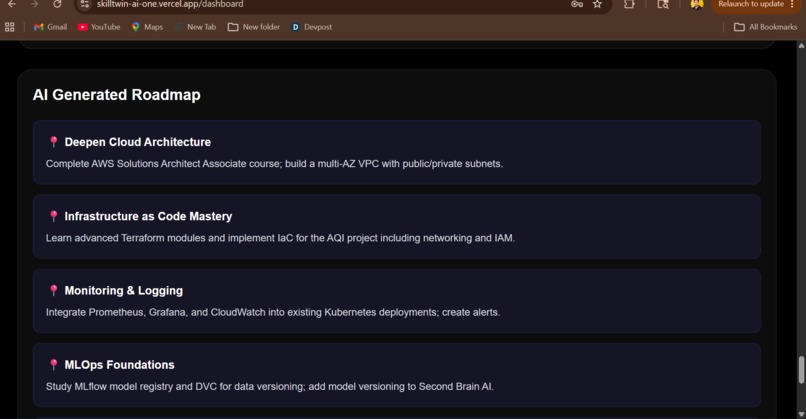Screen dimensions: 806x419
Task: Click the Monitoring & Logging title
Action: coord(123,290)
